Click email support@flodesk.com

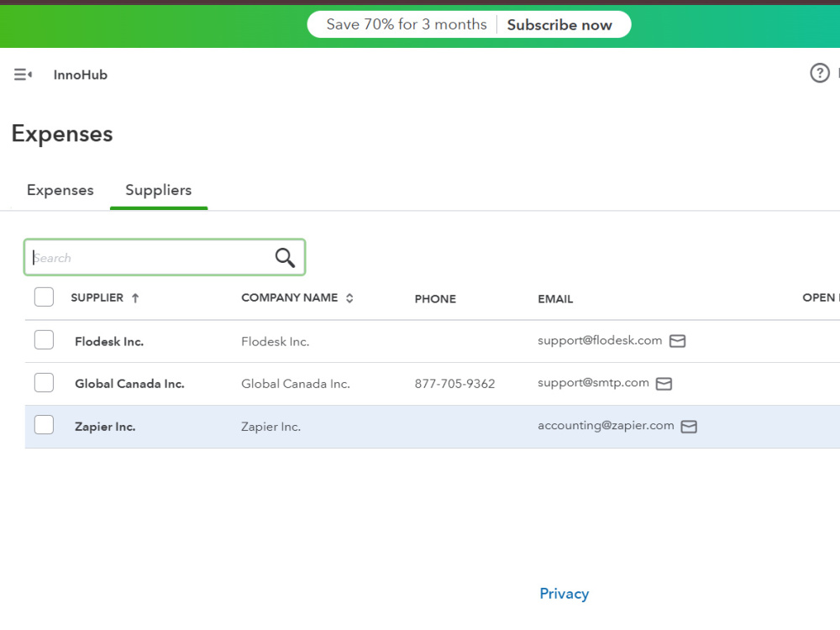click(x=600, y=341)
